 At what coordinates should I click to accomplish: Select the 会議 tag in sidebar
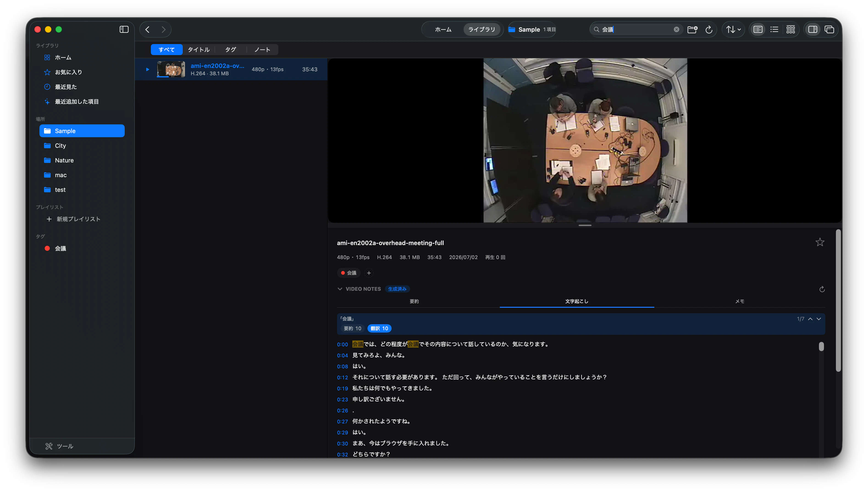(x=82, y=248)
